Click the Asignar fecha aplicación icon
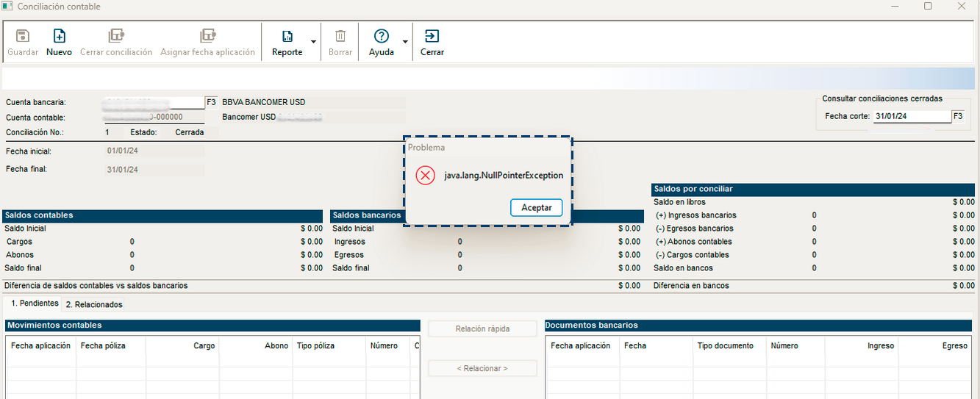This screenshot has width=980, height=399. click(x=207, y=36)
